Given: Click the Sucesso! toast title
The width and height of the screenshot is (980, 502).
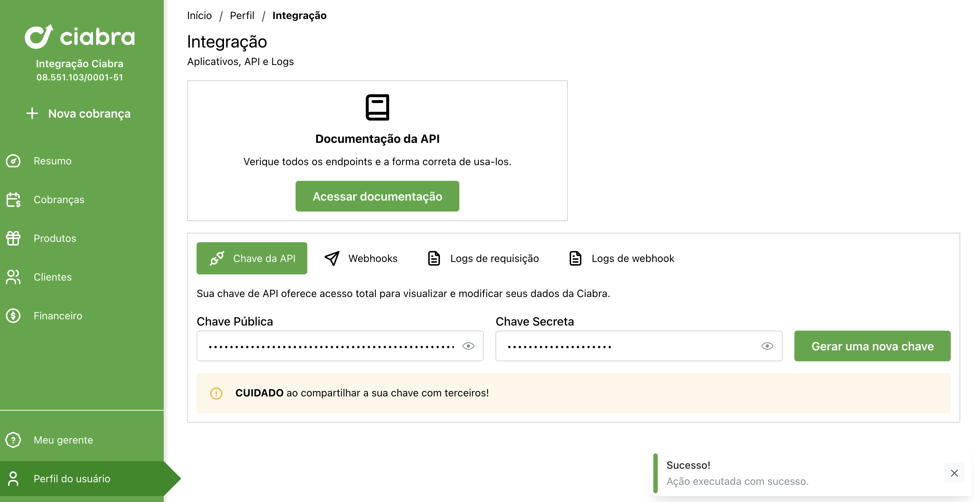Looking at the screenshot, I should coord(688,465).
